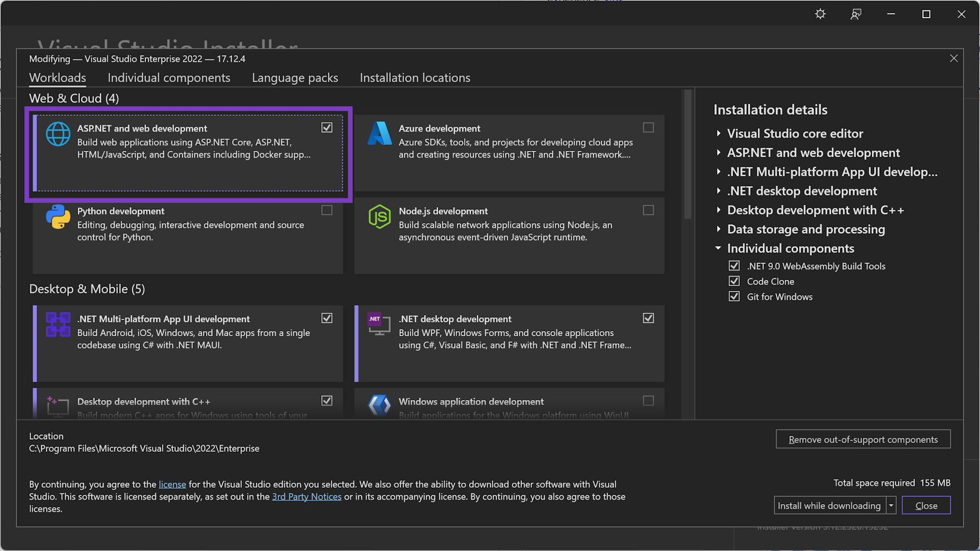The image size is (980, 551).
Task: Click the .NET MAUI workload icon
Action: tap(58, 325)
